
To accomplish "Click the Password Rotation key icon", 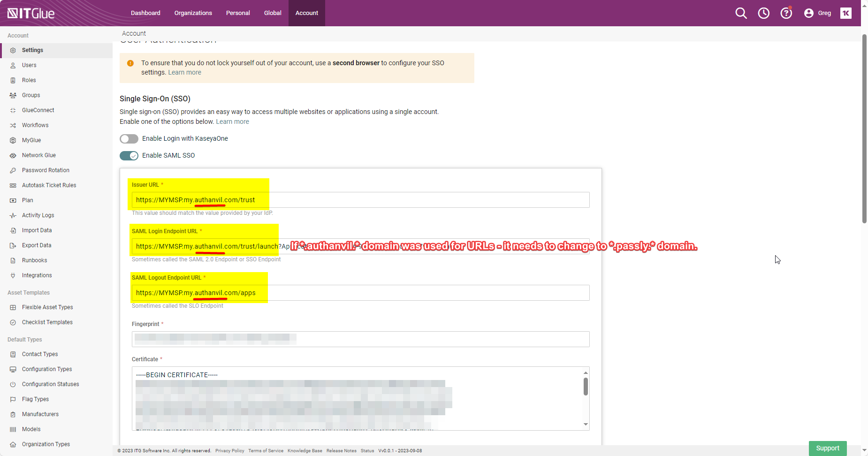I will click(x=13, y=170).
